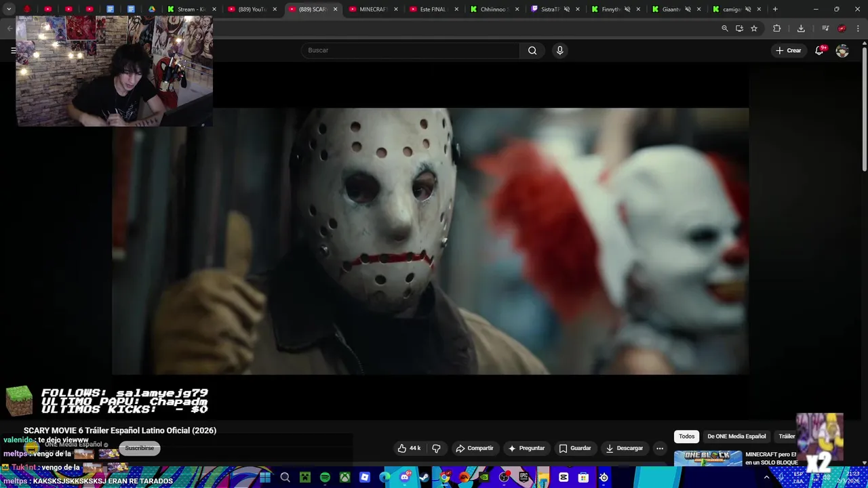Image resolution: width=868 pixels, height=488 pixels.
Task: Open the Windows Start menu
Action: click(x=265, y=477)
